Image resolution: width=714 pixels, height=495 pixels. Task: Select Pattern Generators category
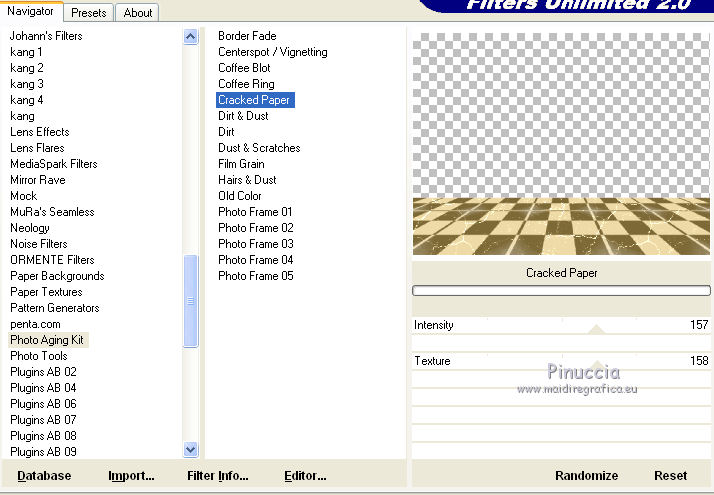(x=55, y=308)
